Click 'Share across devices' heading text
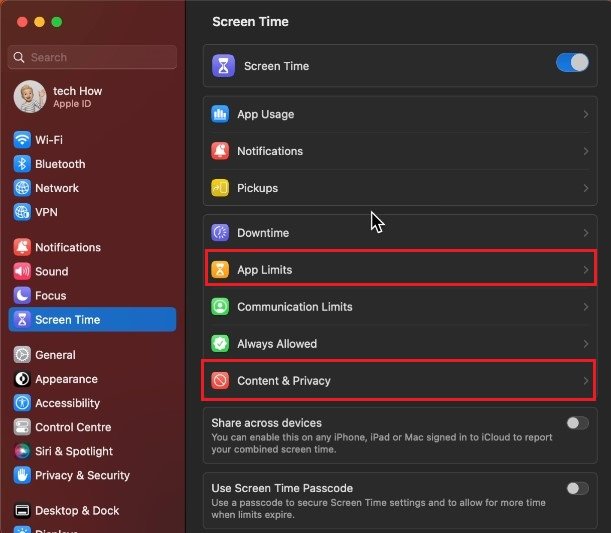Viewport: 611px width, 533px height. pos(267,423)
